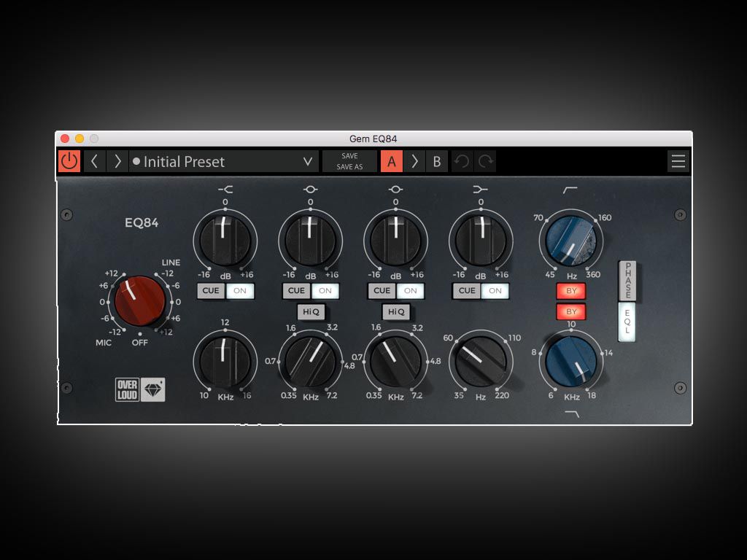Click the high shelf gain dB knob
This screenshot has height=560, width=747.
(225, 239)
